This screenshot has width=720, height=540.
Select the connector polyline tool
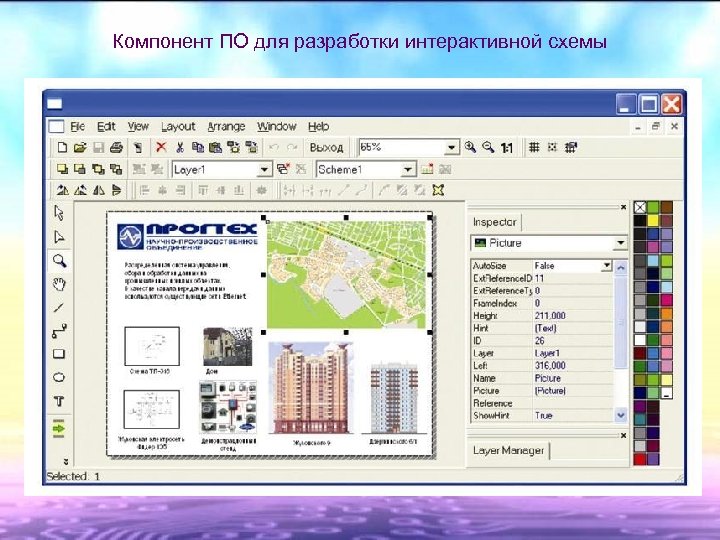pos(59,331)
